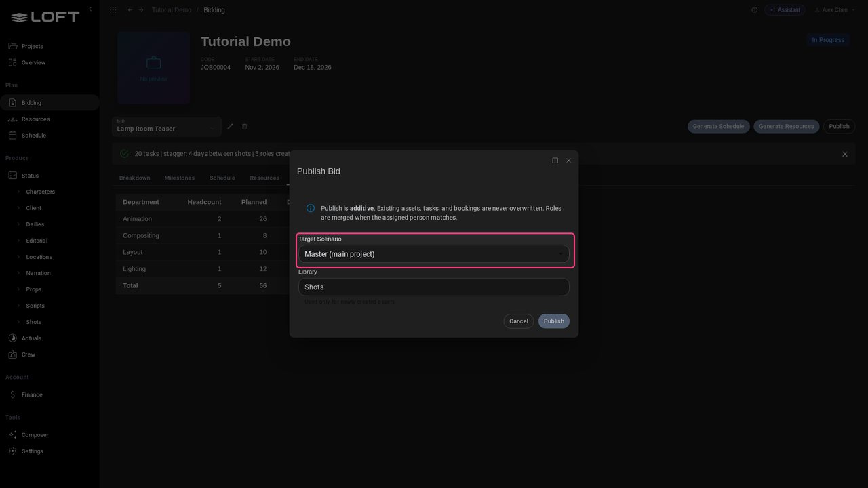Dismiss the tasks notification banner
This screenshot has width=868, height=488.
[845, 154]
